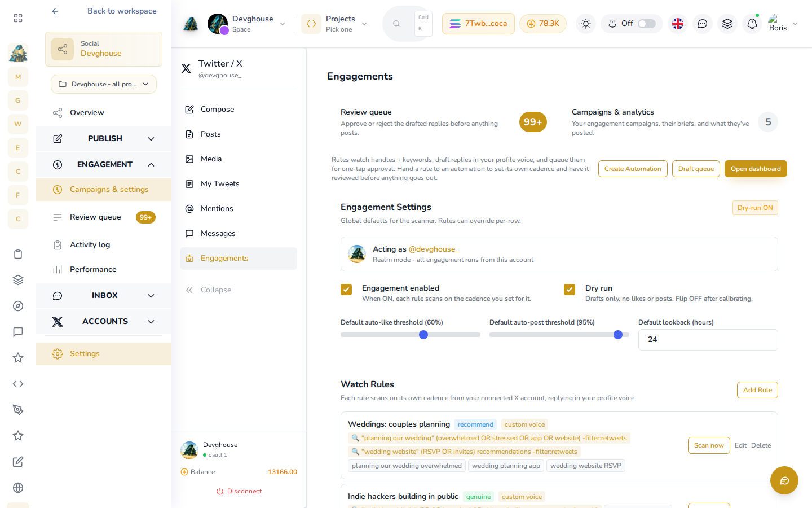
Task: Expand the INBOX section
Action: [x=104, y=296]
